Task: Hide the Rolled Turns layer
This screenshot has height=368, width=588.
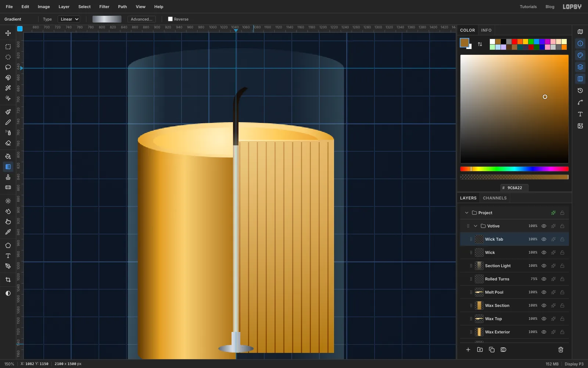Action: click(x=544, y=279)
